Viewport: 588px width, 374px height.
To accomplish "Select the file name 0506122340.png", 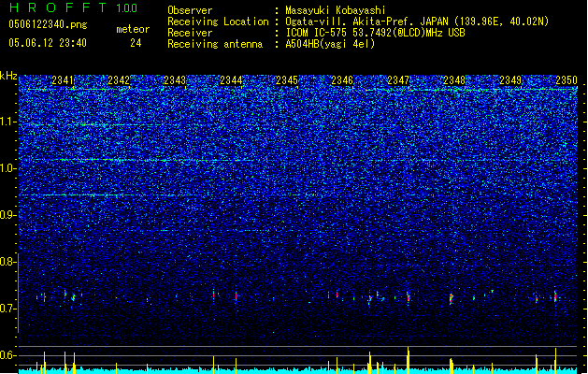I will 48,24.
